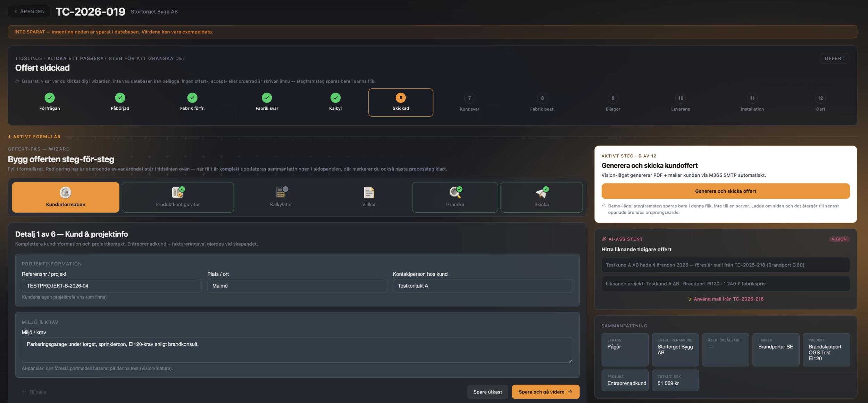Click the green checkmark above Kalkyl

(x=335, y=98)
